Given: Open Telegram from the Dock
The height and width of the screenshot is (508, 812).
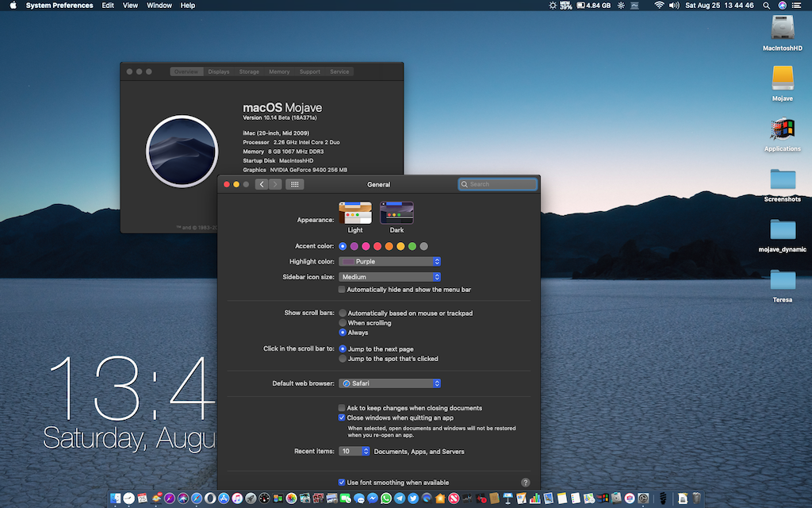Looking at the screenshot, I should 400,498.
